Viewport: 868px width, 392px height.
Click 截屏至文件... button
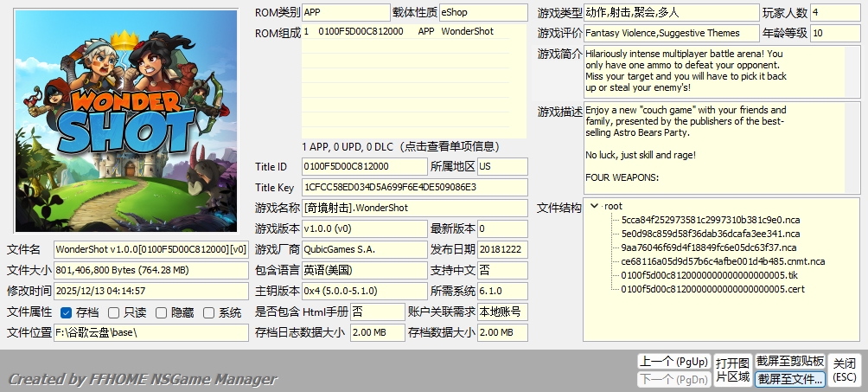point(789,379)
